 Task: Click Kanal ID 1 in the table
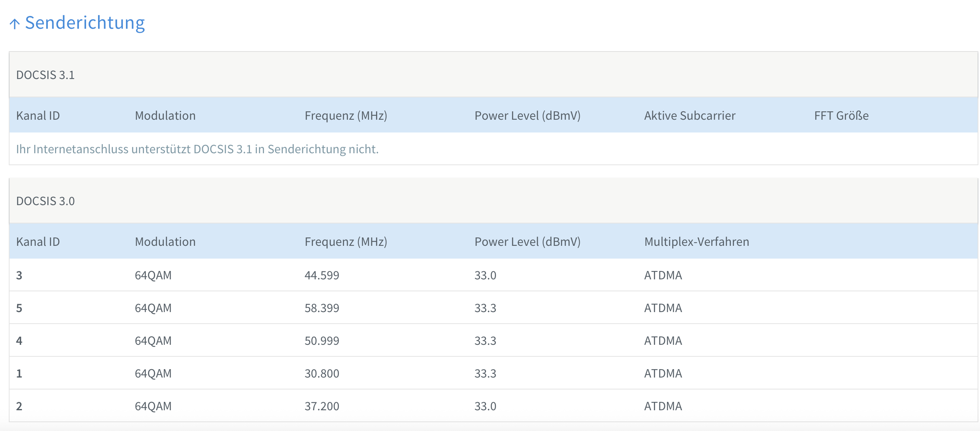pyautogui.click(x=19, y=374)
